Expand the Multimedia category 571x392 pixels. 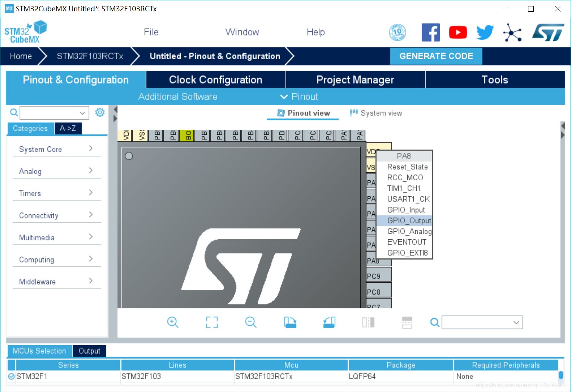tap(57, 238)
